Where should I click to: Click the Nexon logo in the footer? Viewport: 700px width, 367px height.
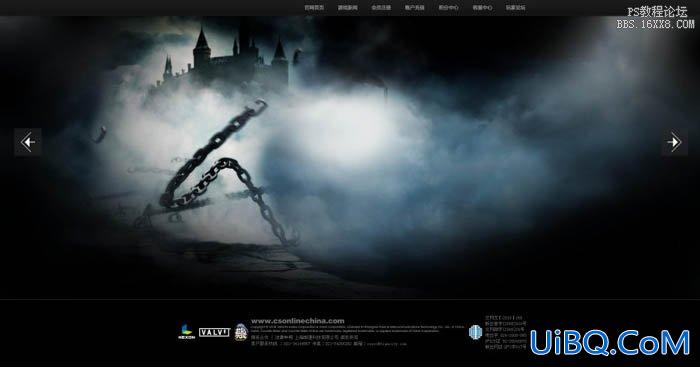click(186, 332)
